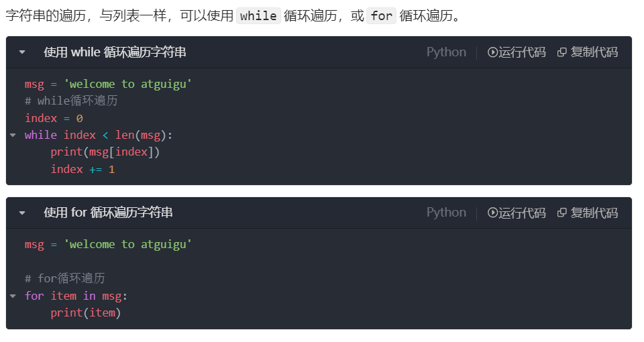The image size is (644, 342).
Task: Fold the for item block
Action: click(x=13, y=296)
